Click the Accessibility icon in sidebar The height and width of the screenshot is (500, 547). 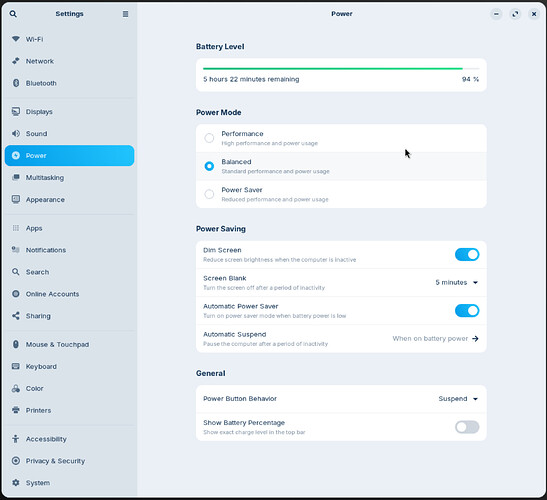pos(16,439)
